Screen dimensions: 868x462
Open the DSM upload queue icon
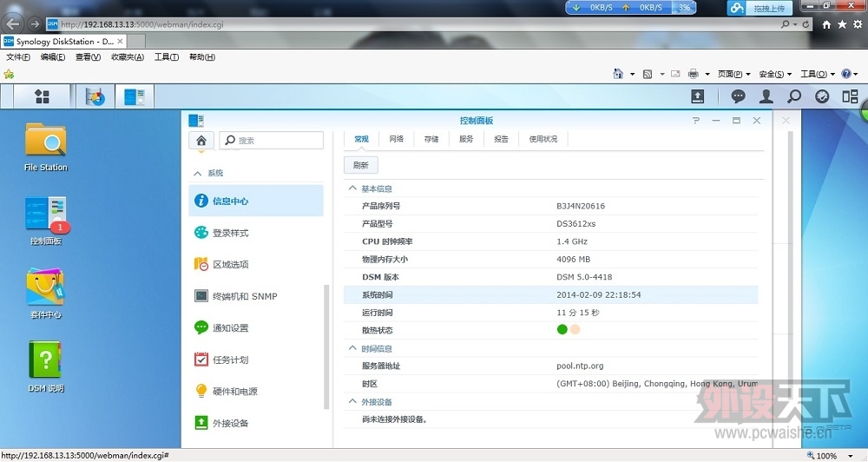(x=698, y=96)
